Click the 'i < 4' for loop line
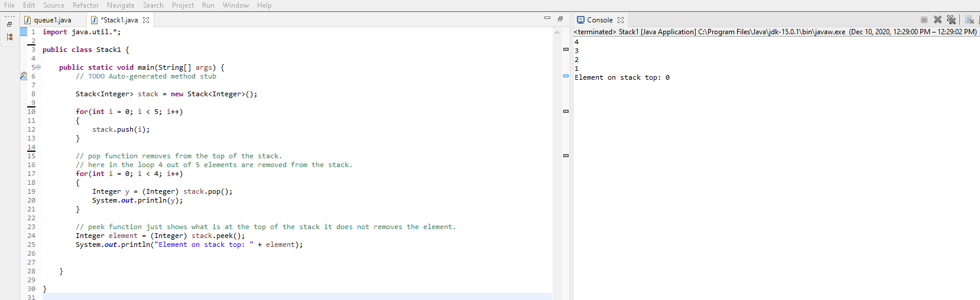The width and height of the screenshot is (980, 300). (129, 174)
